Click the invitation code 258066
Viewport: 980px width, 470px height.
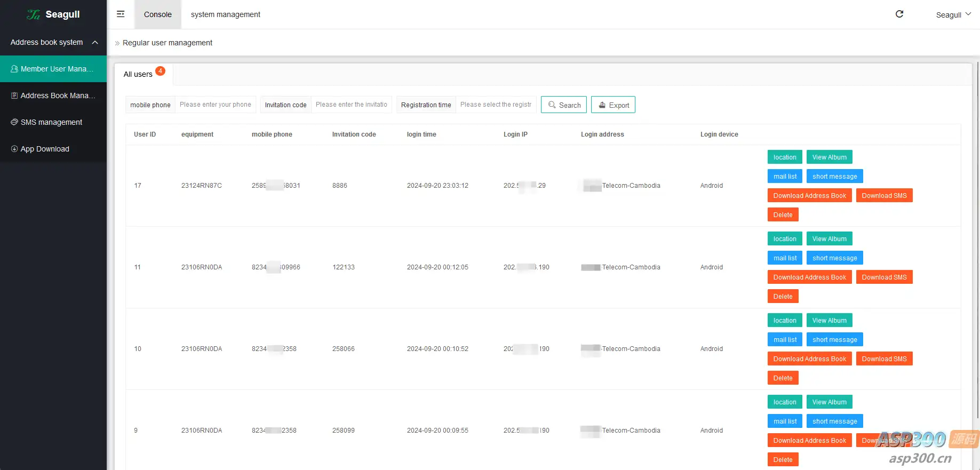point(344,349)
